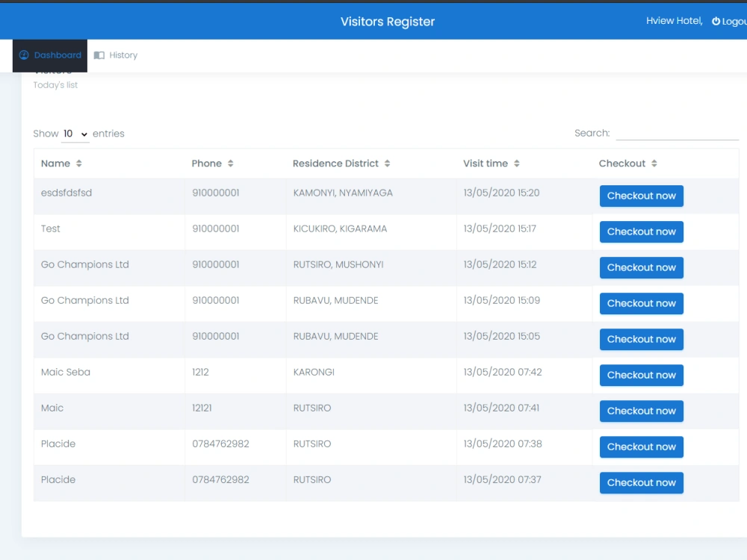The width and height of the screenshot is (747, 560).
Task: Click the Today's list subtitle
Action: [x=55, y=85]
